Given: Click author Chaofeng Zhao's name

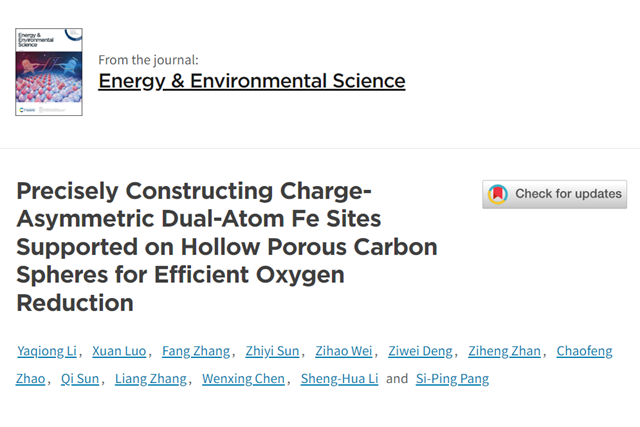Looking at the screenshot, I should coord(585,351).
